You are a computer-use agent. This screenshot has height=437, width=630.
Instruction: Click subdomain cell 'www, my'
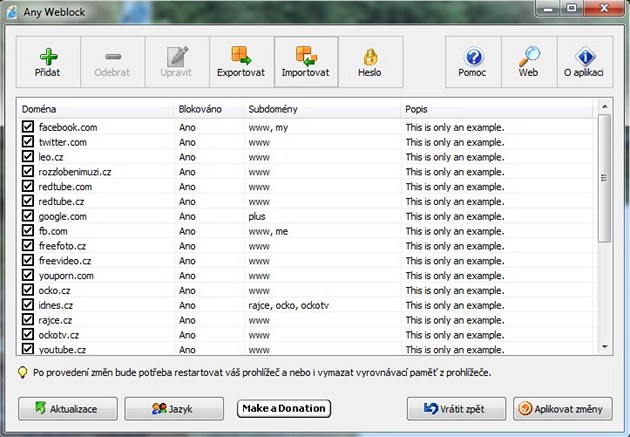pyautogui.click(x=268, y=128)
